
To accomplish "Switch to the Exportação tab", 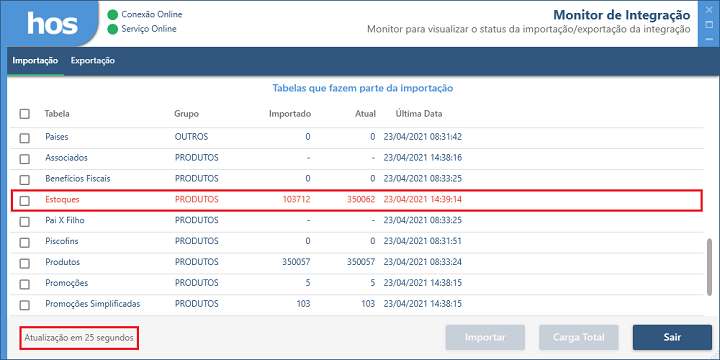I will click(x=93, y=61).
